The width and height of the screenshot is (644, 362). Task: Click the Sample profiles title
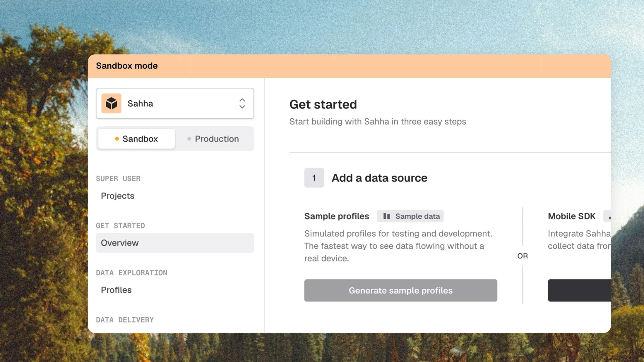pos(337,216)
